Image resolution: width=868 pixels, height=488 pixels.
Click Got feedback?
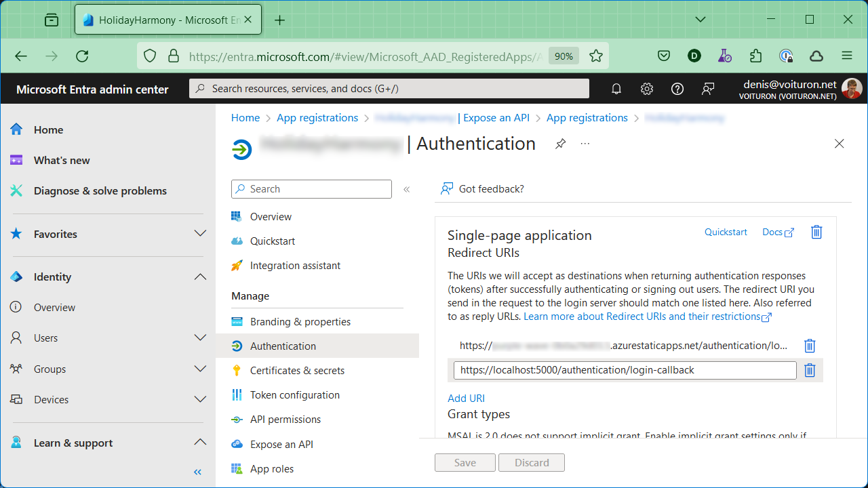[x=482, y=189]
